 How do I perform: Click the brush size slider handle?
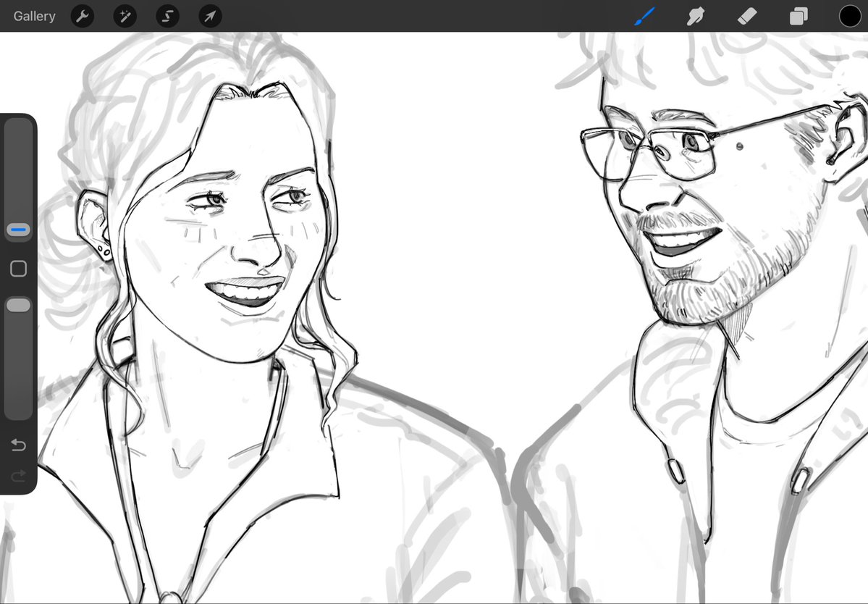(x=18, y=229)
